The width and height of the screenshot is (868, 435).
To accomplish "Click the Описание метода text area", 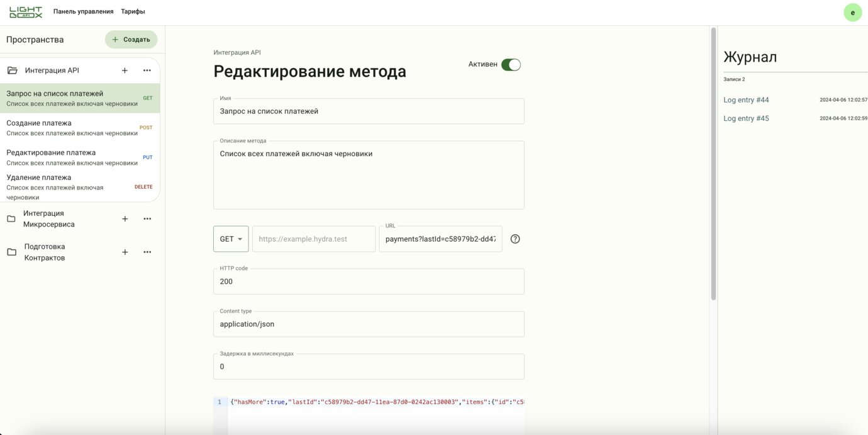I will pos(369,175).
